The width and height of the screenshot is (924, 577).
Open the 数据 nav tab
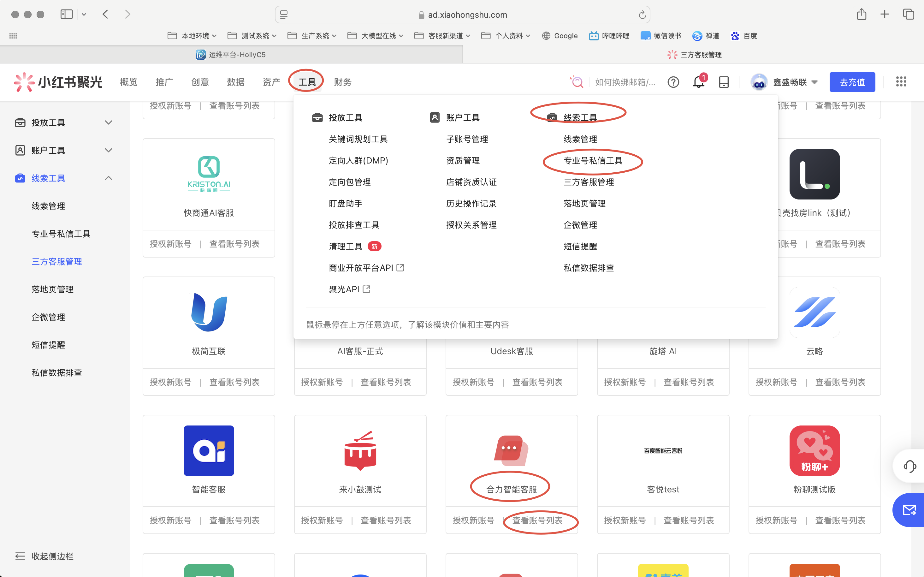(236, 82)
